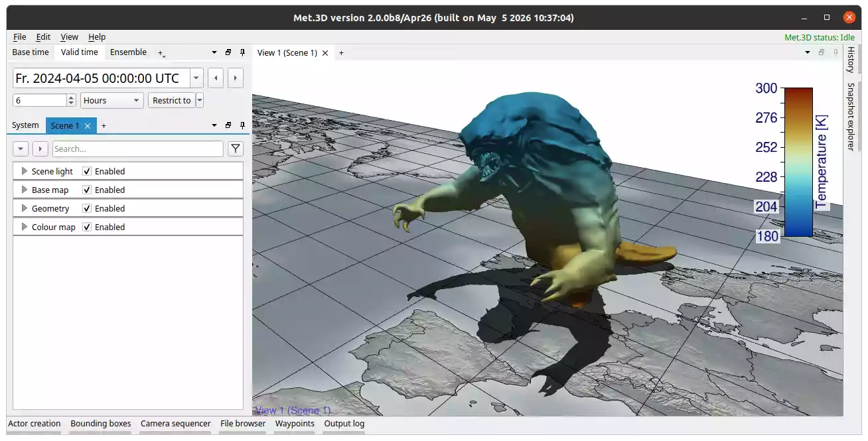This screenshot has width=868, height=441.
Task: Toggle Geometry Enabled checkbox
Action: click(x=87, y=208)
